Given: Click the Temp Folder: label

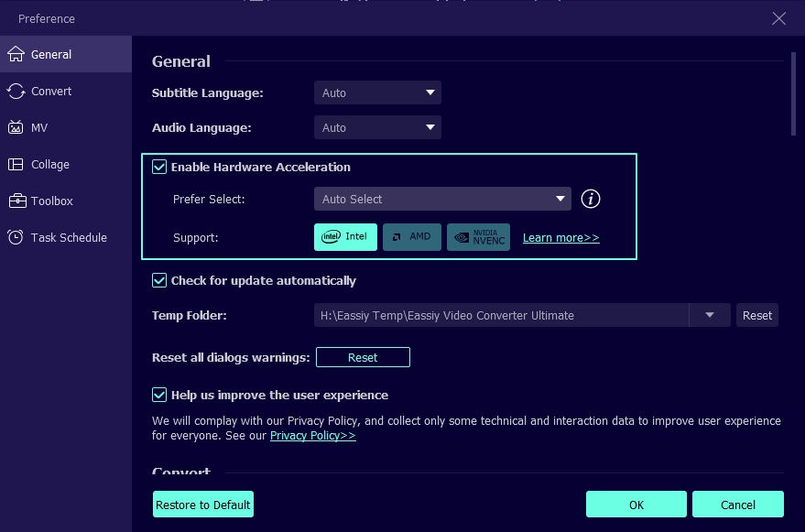Looking at the screenshot, I should [190, 315].
